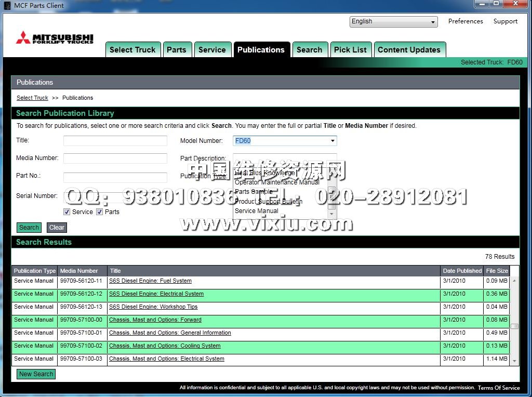
Task: Click the New Search button
Action: pos(36,374)
